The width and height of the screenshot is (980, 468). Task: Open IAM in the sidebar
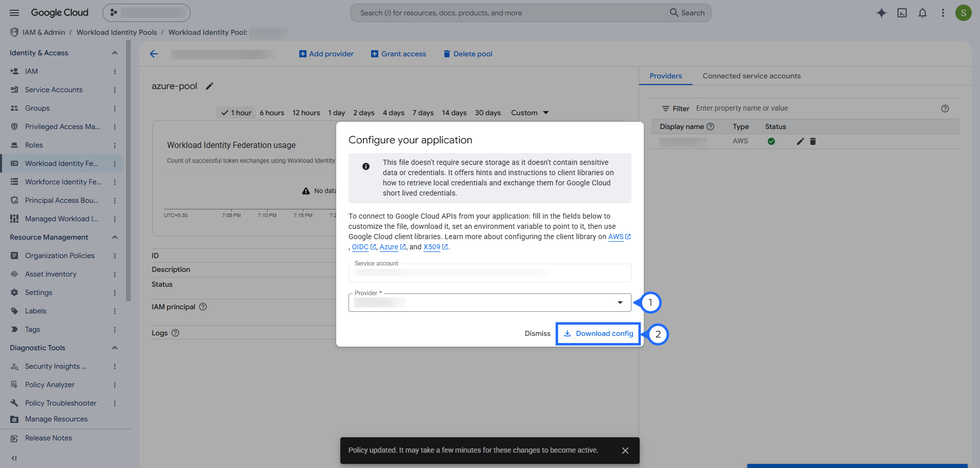click(x=31, y=71)
